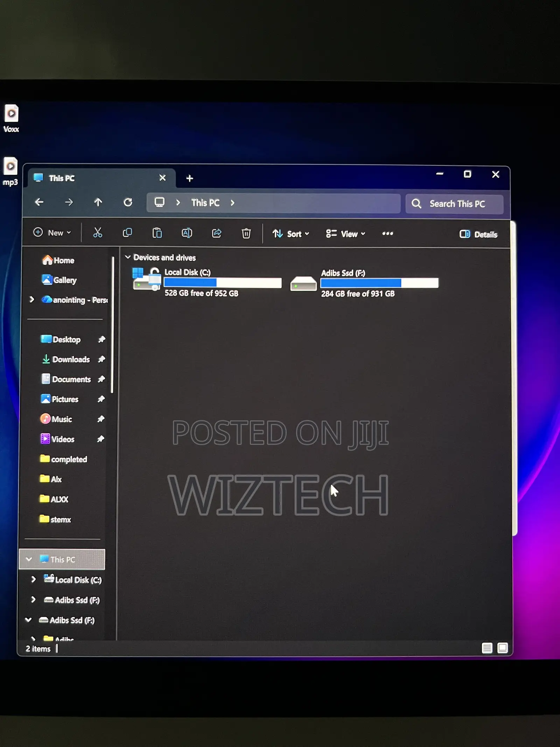The width and height of the screenshot is (560, 747).
Task: Click the Search This PC field
Action: tap(454, 204)
